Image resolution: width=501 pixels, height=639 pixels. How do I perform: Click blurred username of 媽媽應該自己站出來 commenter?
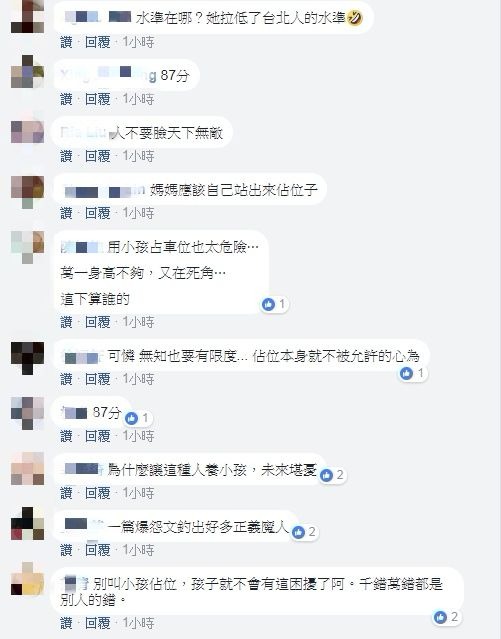(104, 191)
